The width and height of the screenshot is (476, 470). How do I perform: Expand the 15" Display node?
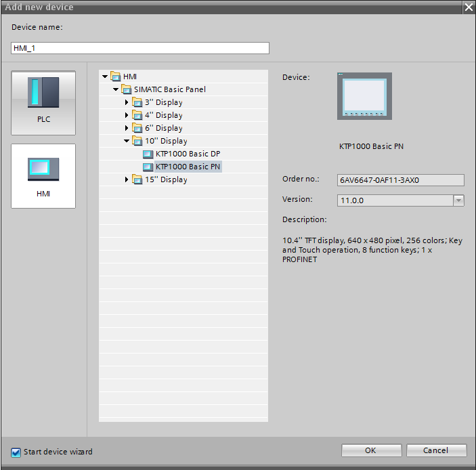[x=127, y=179]
